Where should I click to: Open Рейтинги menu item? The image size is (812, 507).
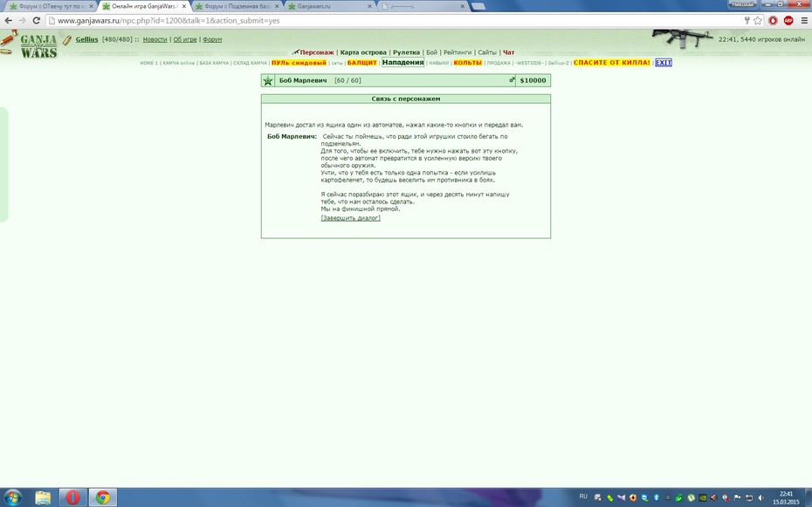coord(458,52)
